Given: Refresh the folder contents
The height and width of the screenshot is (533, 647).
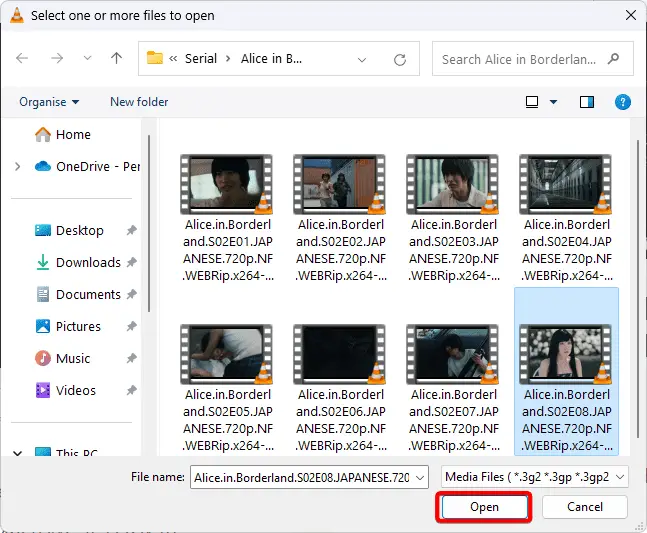Looking at the screenshot, I should click(399, 59).
